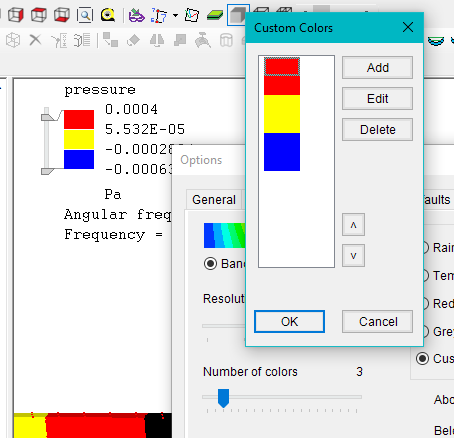Move selected color up with caret button
Viewport: 454px width, 438px height.
pyautogui.click(x=353, y=225)
